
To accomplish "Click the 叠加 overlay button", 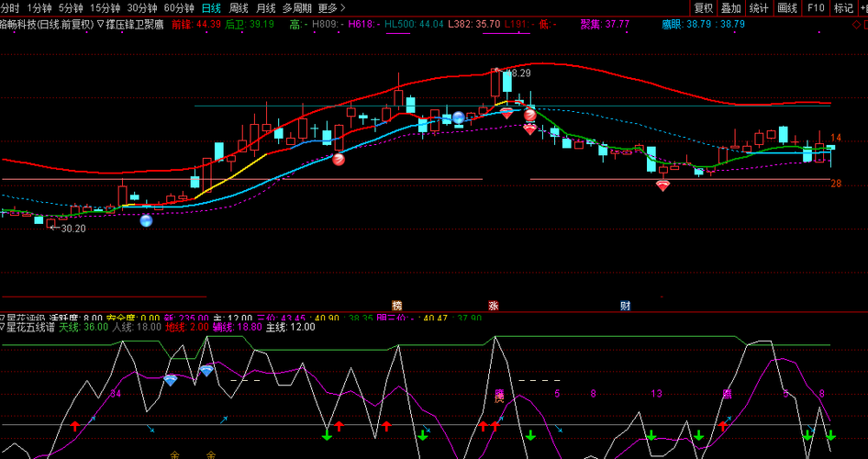I will tap(731, 8).
